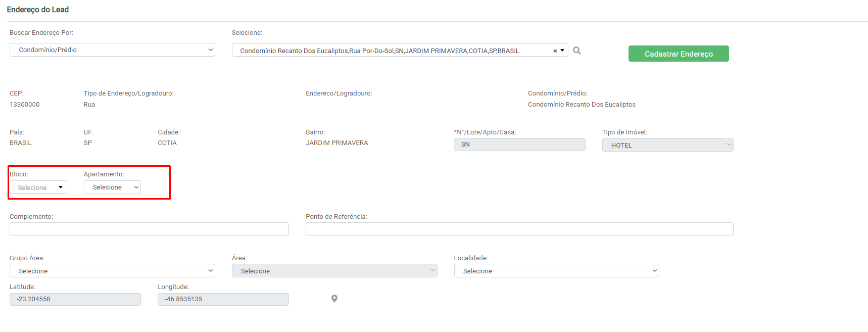Click the map pin location icon
The image size is (868, 332).
coord(334,299)
